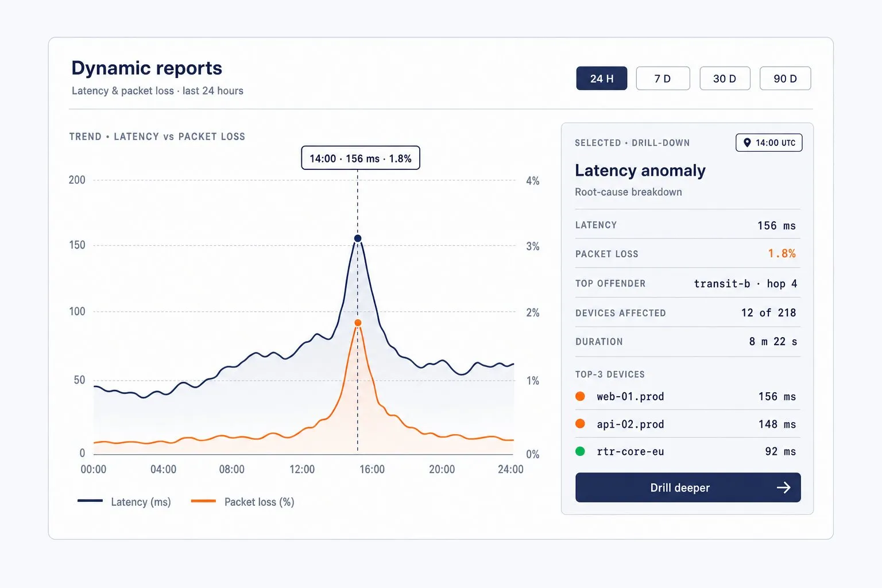882x588 pixels.
Task: Click the transit-b · hop 4 value
Action: (x=745, y=284)
